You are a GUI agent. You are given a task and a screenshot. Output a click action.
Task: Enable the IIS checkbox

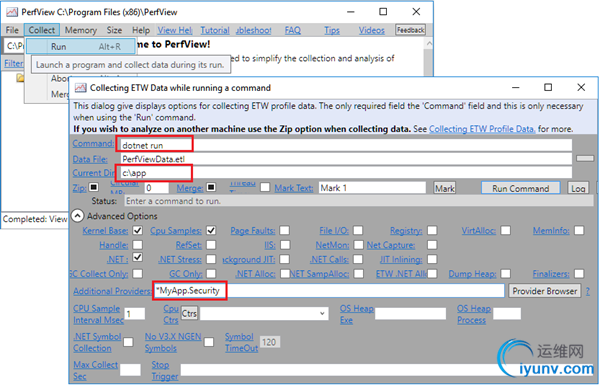[285, 245]
